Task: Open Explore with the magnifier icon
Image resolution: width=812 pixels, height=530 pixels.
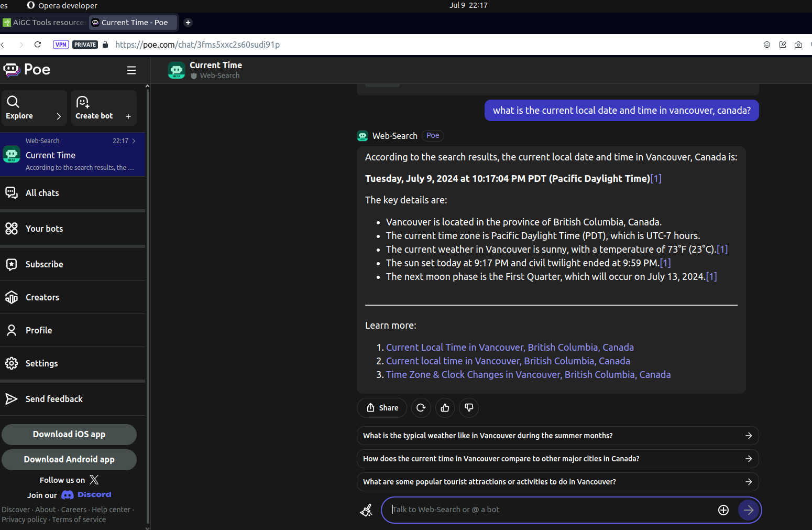Action: [34, 108]
